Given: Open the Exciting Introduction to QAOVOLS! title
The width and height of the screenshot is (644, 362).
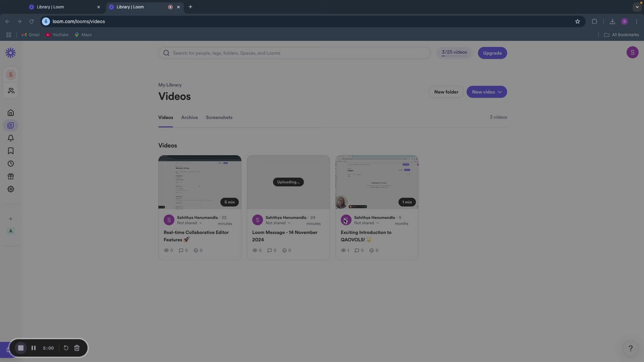Looking at the screenshot, I should click(366, 236).
